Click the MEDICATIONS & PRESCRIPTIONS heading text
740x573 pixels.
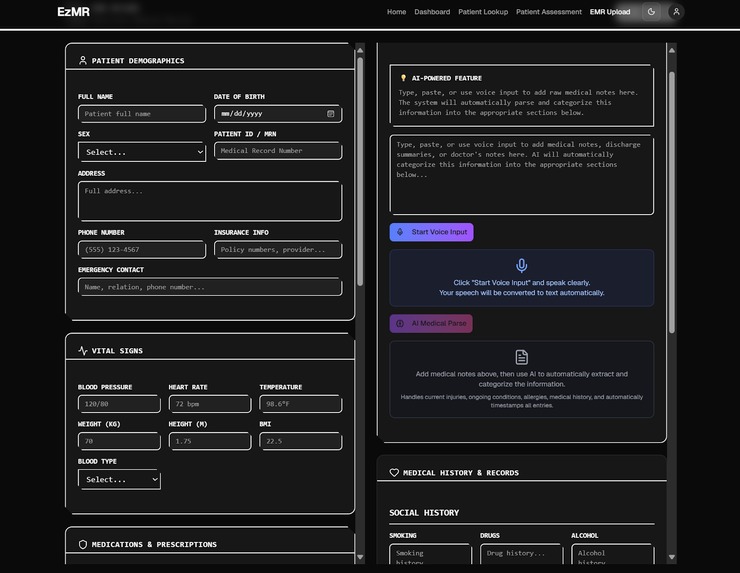(154, 544)
